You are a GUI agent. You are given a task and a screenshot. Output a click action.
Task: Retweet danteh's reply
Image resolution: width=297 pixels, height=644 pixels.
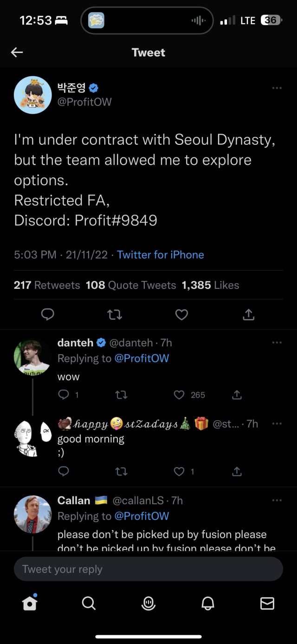point(122,395)
